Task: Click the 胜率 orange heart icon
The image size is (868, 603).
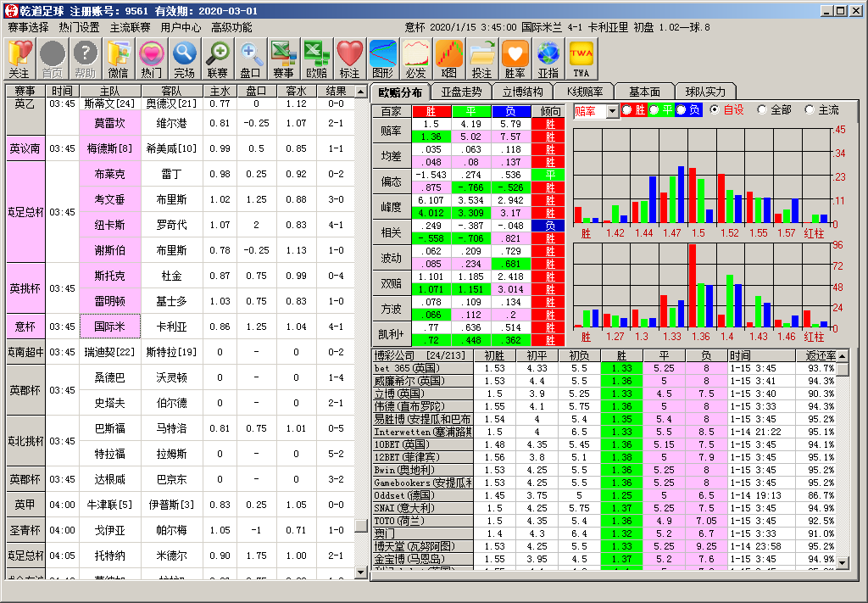Action: [515, 59]
